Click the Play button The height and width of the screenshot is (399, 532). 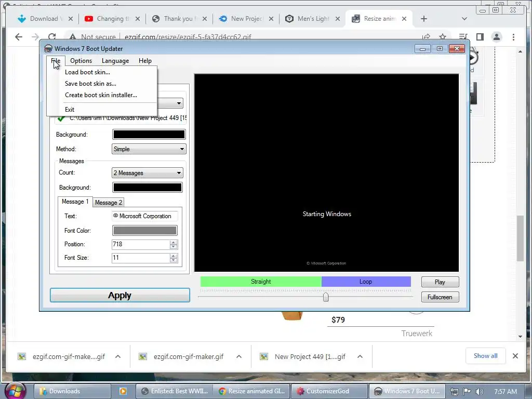[440, 282]
